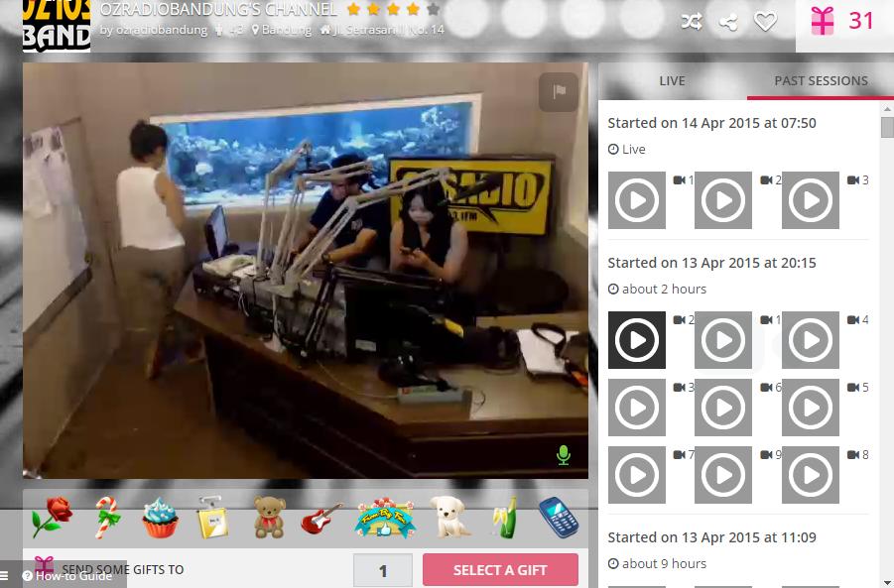Image resolution: width=894 pixels, height=588 pixels.
Task: Pick the blue mobile phone gift
Action: point(559,518)
